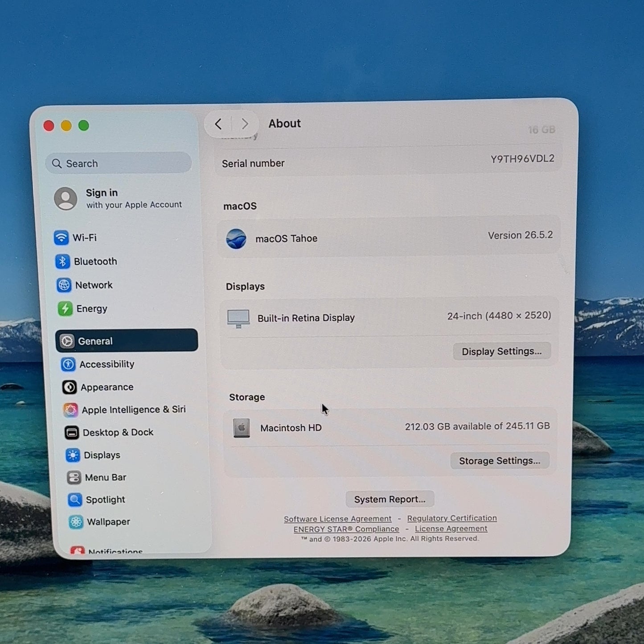
Task: Select the Spotlight sidebar label
Action: [x=106, y=500]
